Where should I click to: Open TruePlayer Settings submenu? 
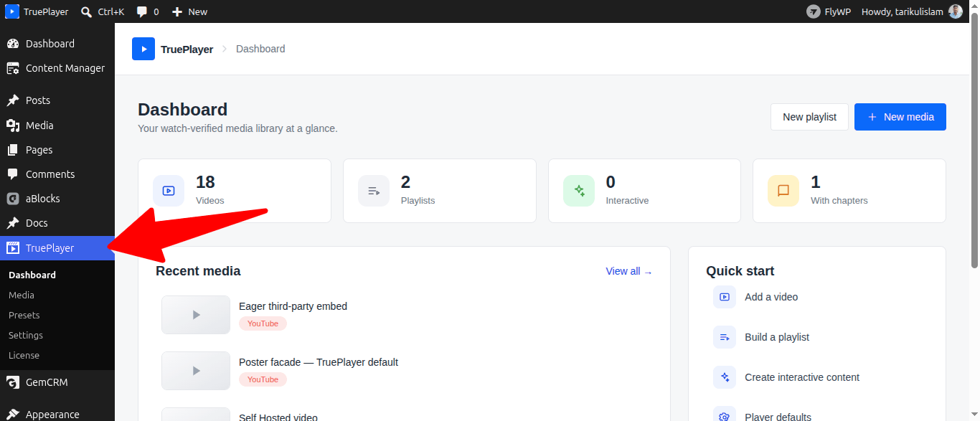[x=26, y=335]
